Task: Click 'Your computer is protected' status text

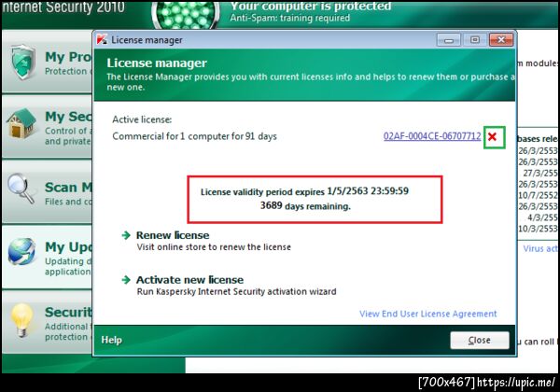Action: [311, 6]
